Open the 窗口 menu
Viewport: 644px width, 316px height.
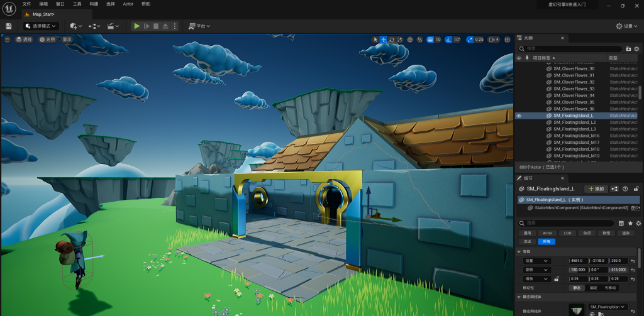[60, 4]
